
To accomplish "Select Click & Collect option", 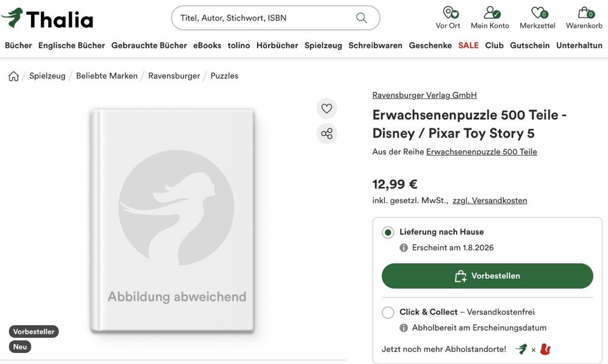I will (388, 312).
